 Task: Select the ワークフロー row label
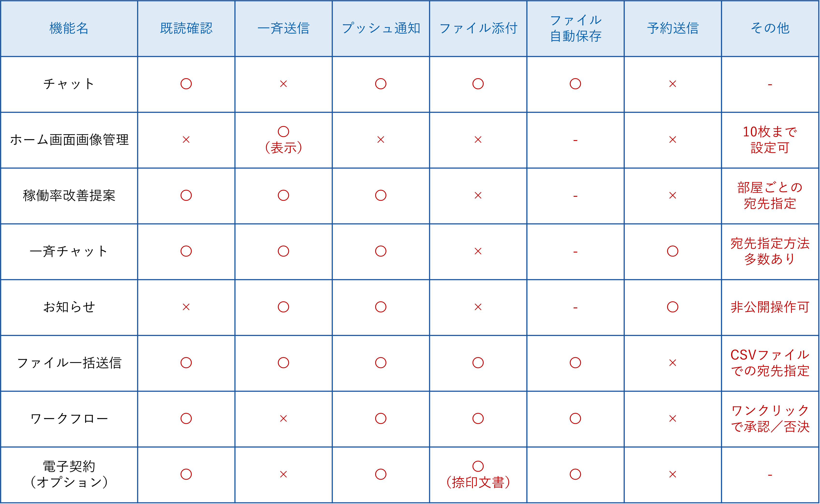(69, 418)
